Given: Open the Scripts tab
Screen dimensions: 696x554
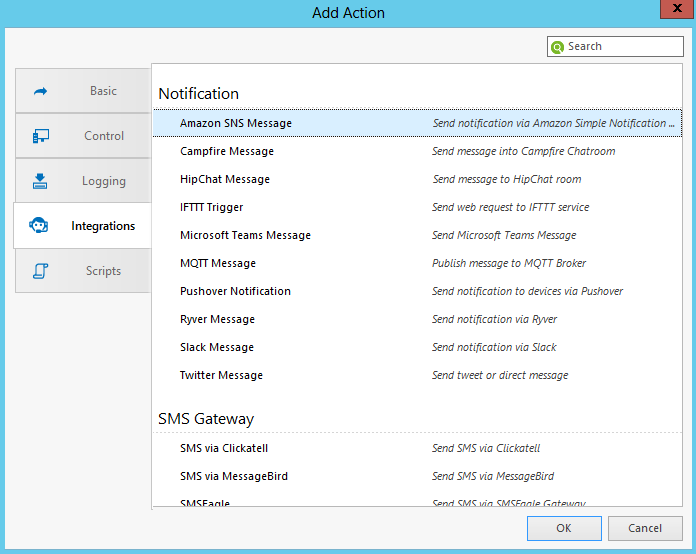Looking at the screenshot, I should click(83, 271).
